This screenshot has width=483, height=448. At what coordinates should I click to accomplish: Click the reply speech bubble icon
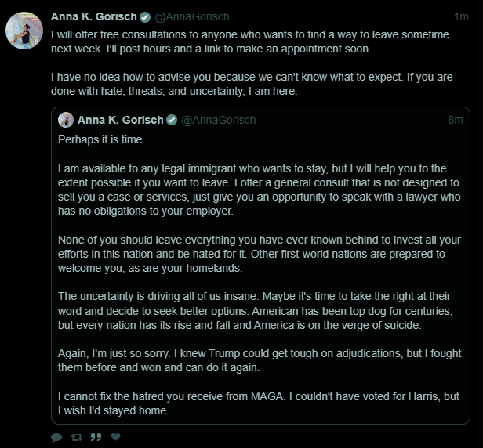coord(56,437)
